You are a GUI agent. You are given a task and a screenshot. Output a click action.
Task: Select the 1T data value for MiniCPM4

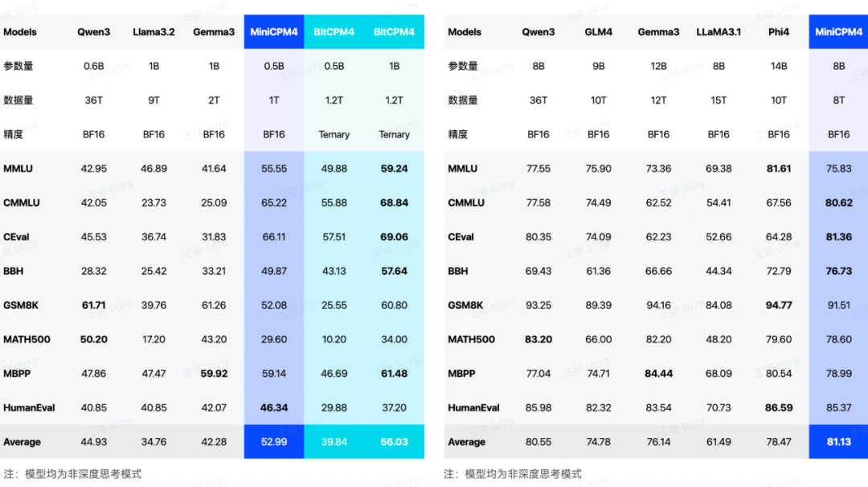(274, 100)
